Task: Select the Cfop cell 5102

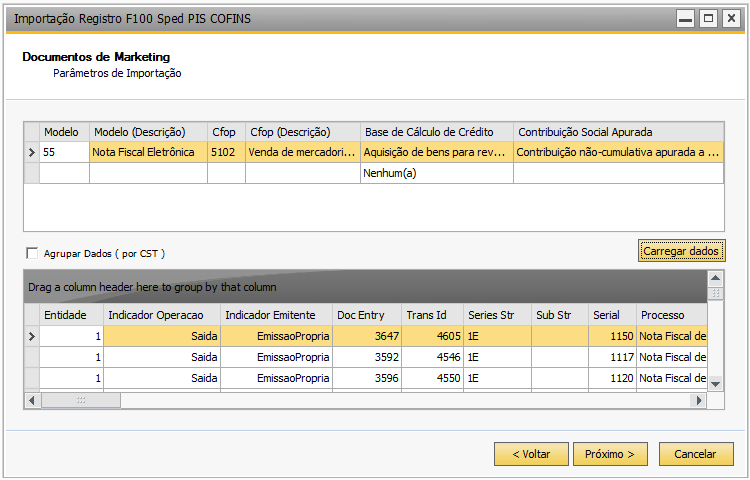Action: tap(226, 152)
